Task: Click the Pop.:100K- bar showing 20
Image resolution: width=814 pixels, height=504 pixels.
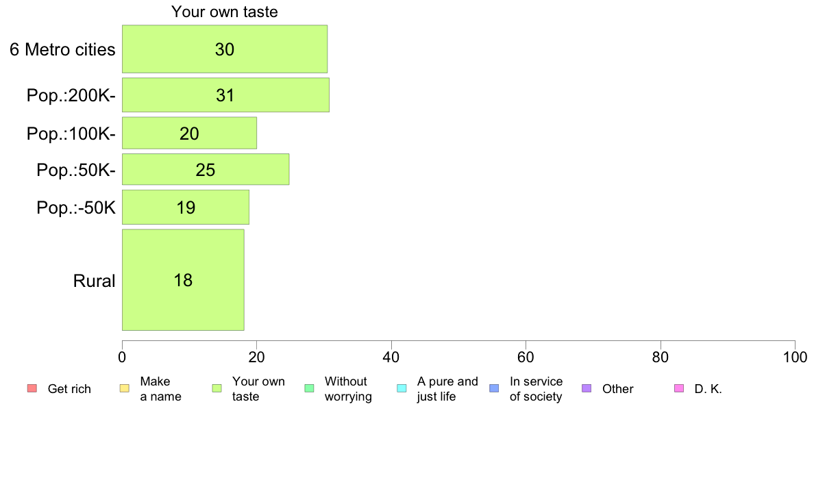Action: tap(190, 133)
